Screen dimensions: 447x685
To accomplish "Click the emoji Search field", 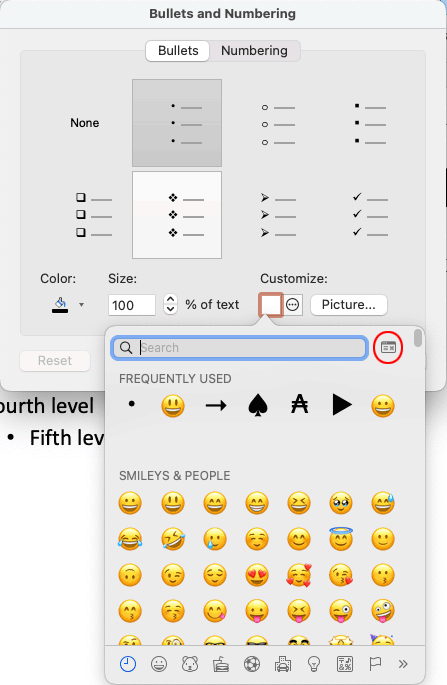I will [x=239, y=348].
